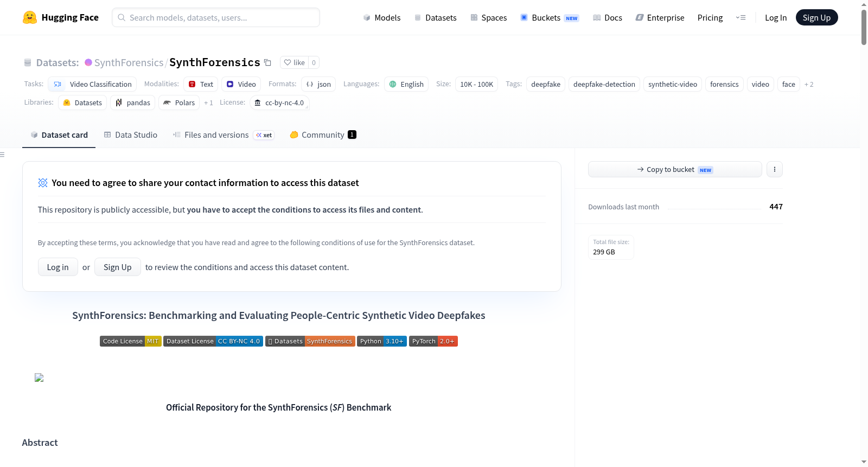
Task: Click the Datasets SynthForensics badge
Action: pos(310,341)
